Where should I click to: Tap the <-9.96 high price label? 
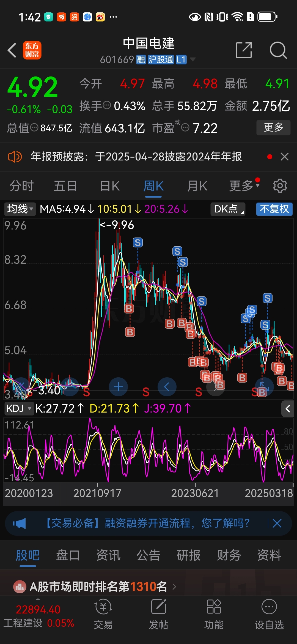pos(117,225)
